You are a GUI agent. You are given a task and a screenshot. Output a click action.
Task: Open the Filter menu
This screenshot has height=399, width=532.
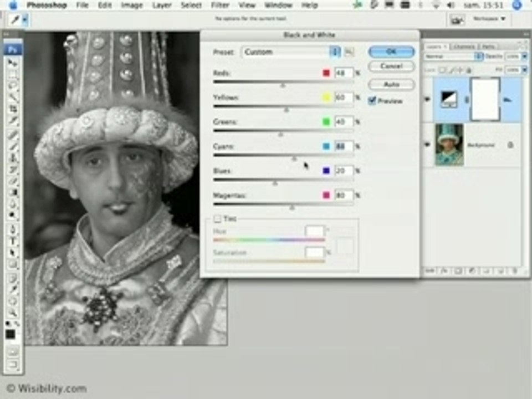click(220, 5)
